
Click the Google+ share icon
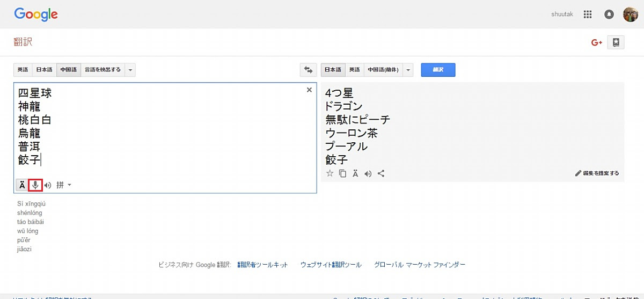597,42
